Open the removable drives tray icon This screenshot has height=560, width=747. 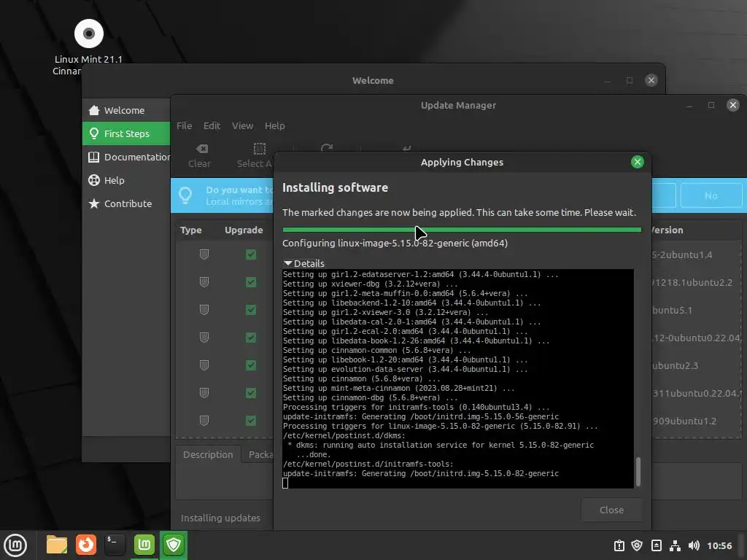coord(656,545)
